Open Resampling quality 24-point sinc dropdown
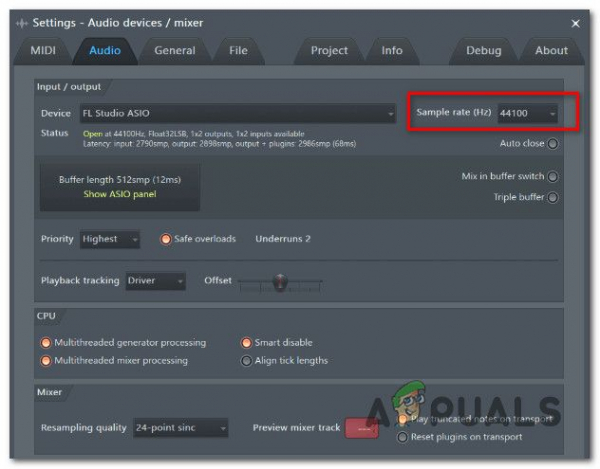 click(x=180, y=428)
